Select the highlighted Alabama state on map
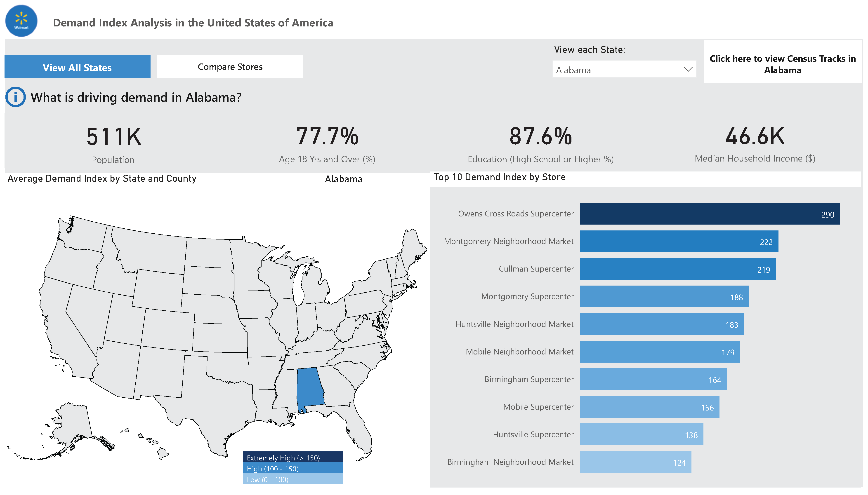868x495 pixels. (x=309, y=387)
